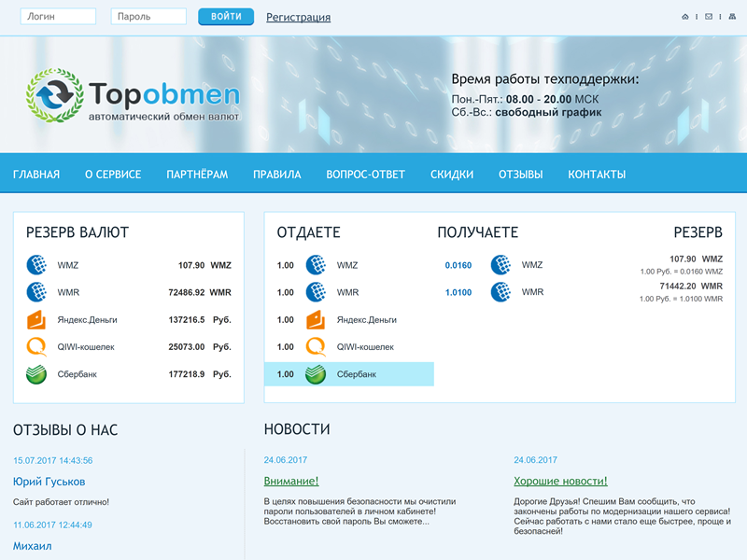The image size is (747, 560).
Task: Pick the WMR icon in the Получаете column
Action: (x=501, y=292)
